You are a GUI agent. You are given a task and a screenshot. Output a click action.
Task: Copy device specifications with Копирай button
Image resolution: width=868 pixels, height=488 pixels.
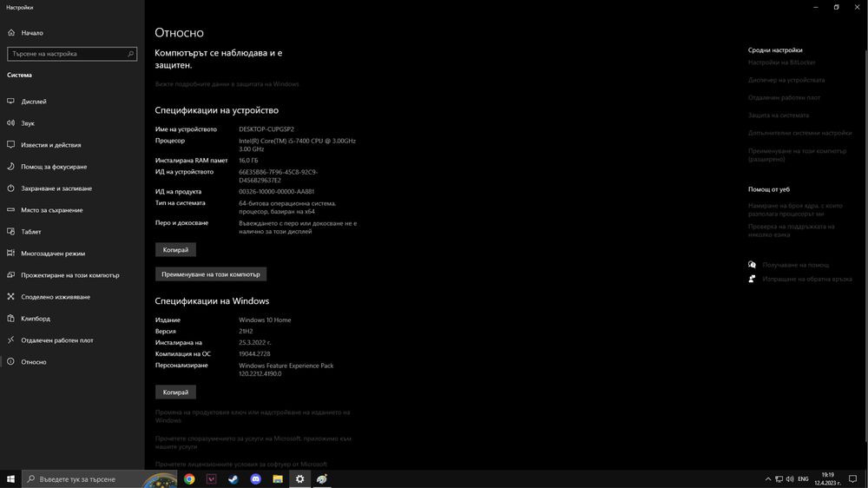(x=175, y=250)
